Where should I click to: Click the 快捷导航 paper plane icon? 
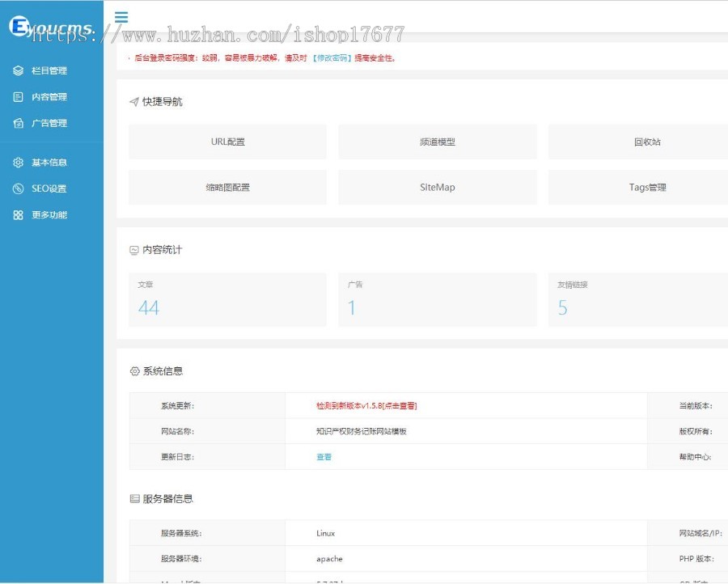[134, 102]
